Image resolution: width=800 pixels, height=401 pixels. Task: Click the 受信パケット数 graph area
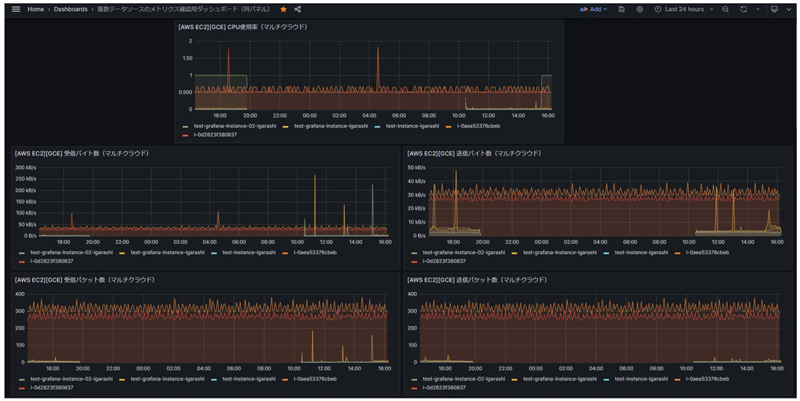[x=208, y=328]
